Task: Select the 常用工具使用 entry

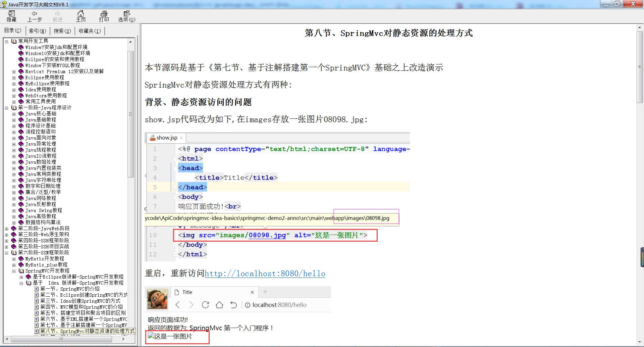Action: 41,102
